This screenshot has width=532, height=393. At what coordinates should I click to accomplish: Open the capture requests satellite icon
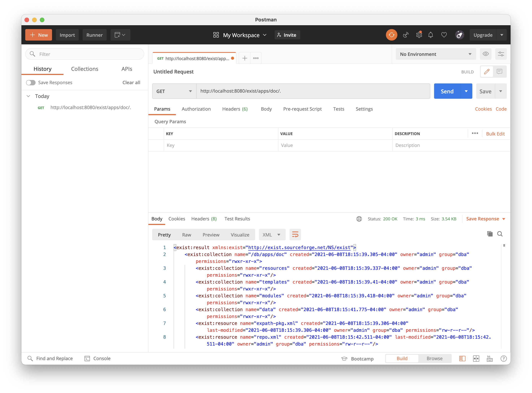406,35
